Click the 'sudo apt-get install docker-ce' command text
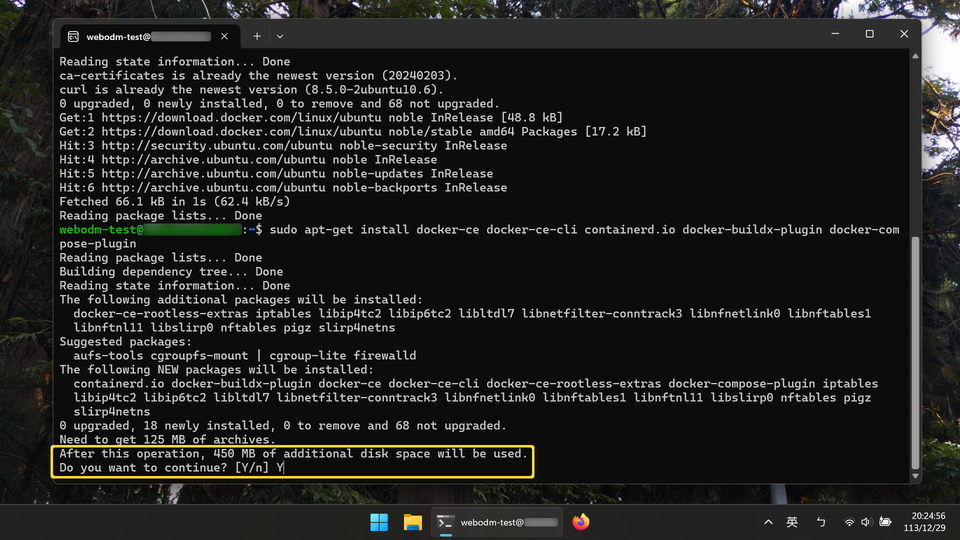This screenshot has width=960, height=540. click(x=375, y=230)
